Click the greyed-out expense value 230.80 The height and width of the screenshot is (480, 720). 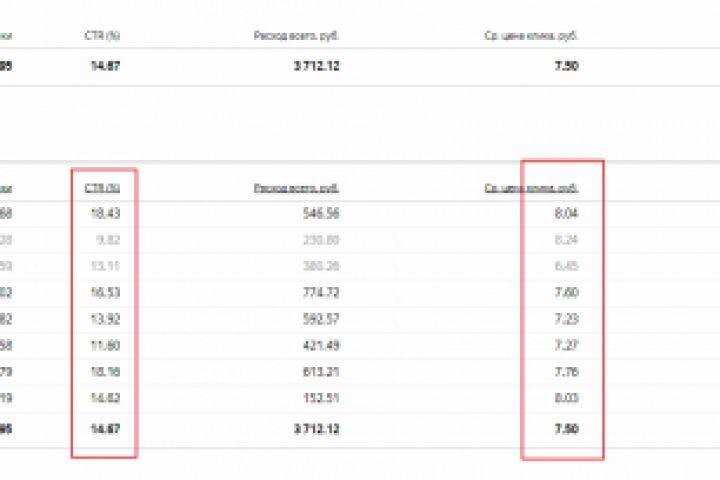tap(320, 239)
